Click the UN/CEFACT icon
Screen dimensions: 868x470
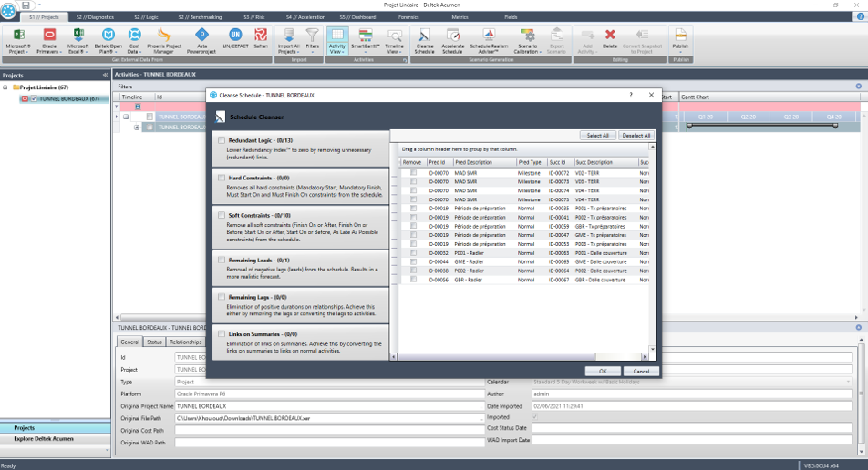tap(235, 36)
